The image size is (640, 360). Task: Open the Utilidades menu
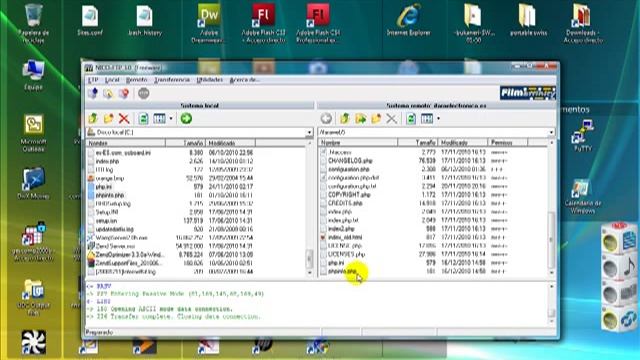pyautogui.click(x=210, y=80)
